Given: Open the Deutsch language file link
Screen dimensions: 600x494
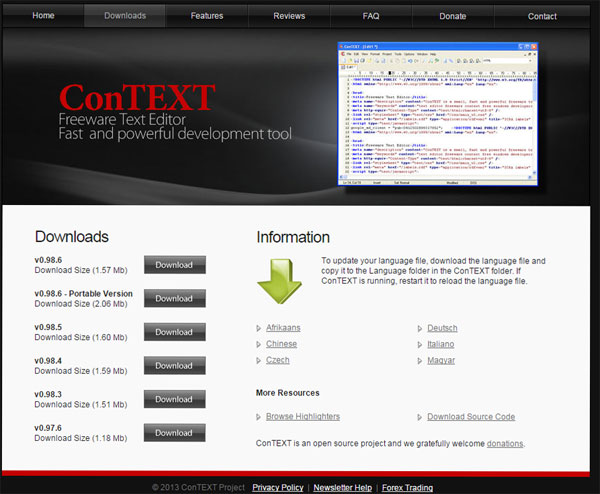Looking at the screenshot, I should point(442,328).
